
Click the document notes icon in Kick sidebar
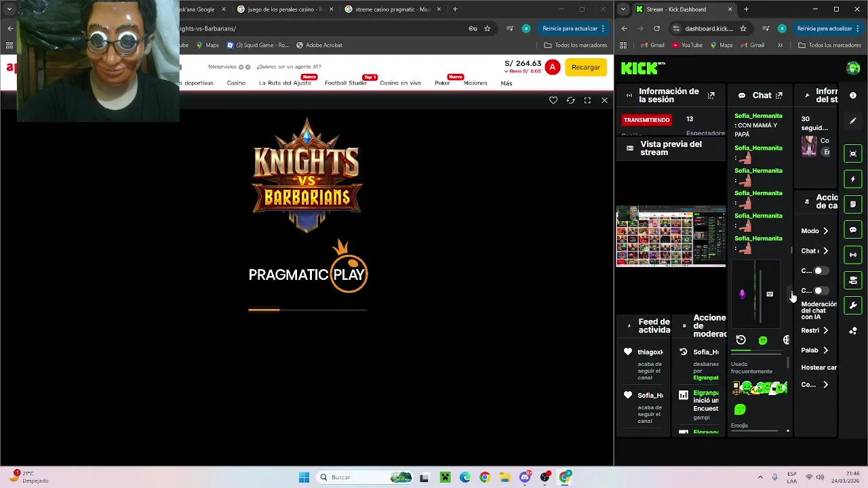pyautogui.click(x=853, y=204)
